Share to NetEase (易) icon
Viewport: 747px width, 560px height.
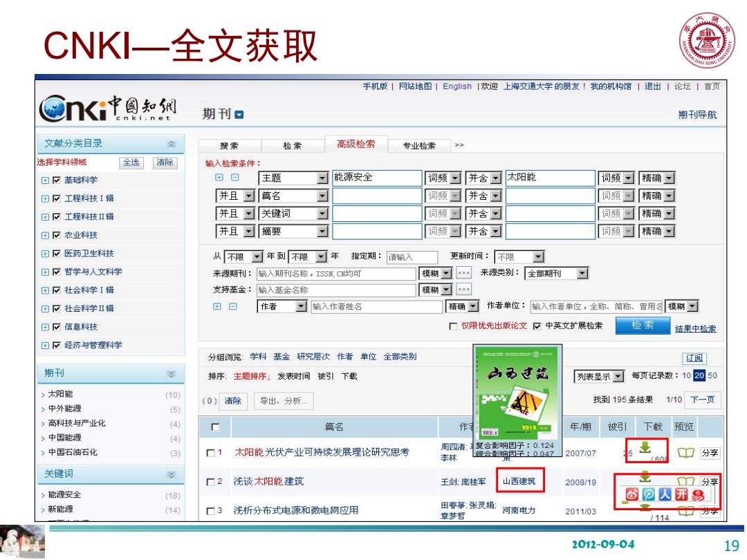pos(698,495)
